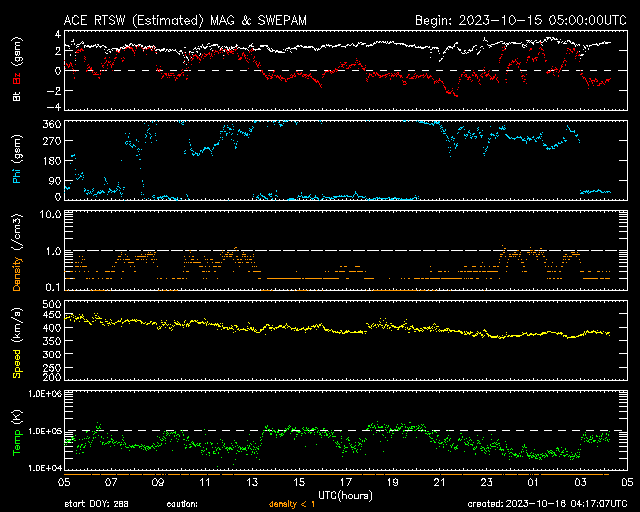Click the '10.0' tick label on Density panel
Screen dimensions: 640x512
[51, 214]
